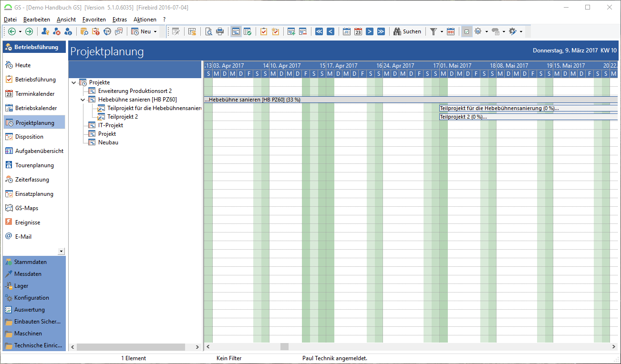
Task: Open Zeiterfassung in sidebar
Action: [x=34, y=180]
